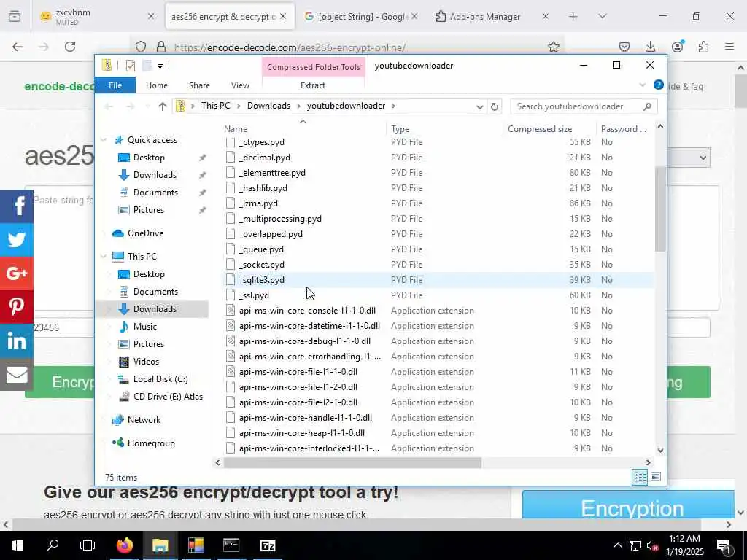Bookmark this page with star icon
The width and height of the screenshot is (747, 560).
[553, 47]
